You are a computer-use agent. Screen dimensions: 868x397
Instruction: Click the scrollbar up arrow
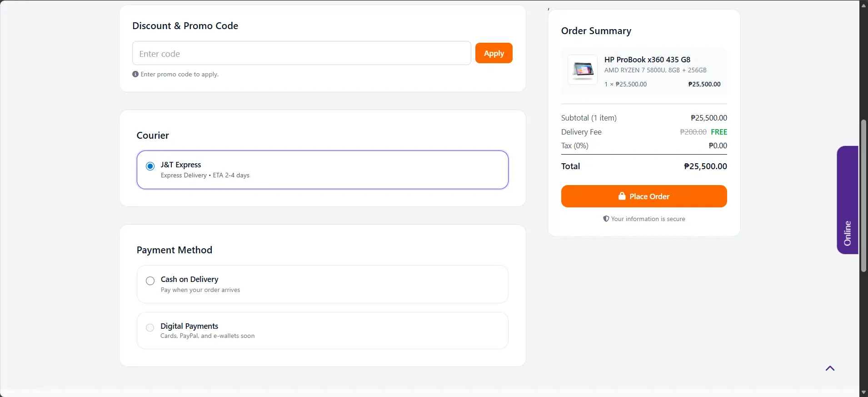(863, 5)
